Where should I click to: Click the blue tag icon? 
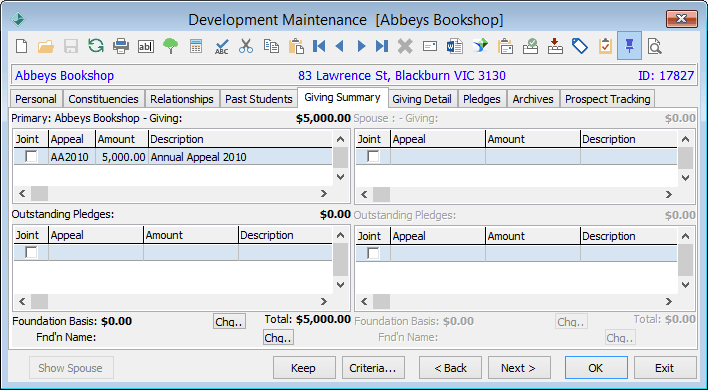(x=580, y=46)
